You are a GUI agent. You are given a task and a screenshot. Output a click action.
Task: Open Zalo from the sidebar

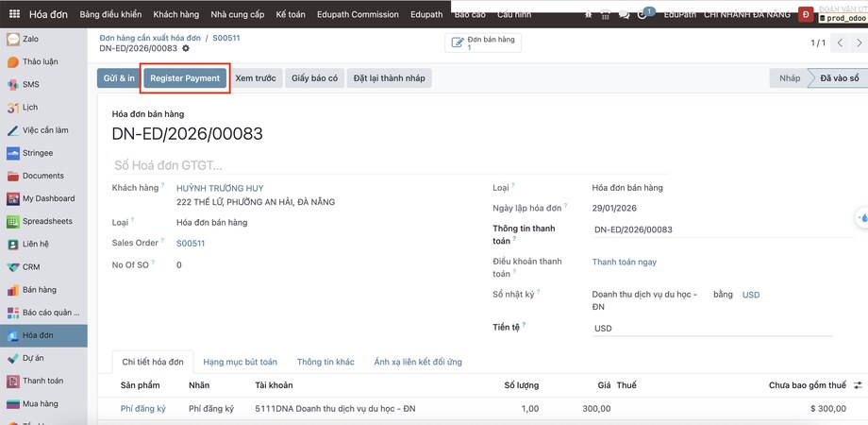coord(43,40)
